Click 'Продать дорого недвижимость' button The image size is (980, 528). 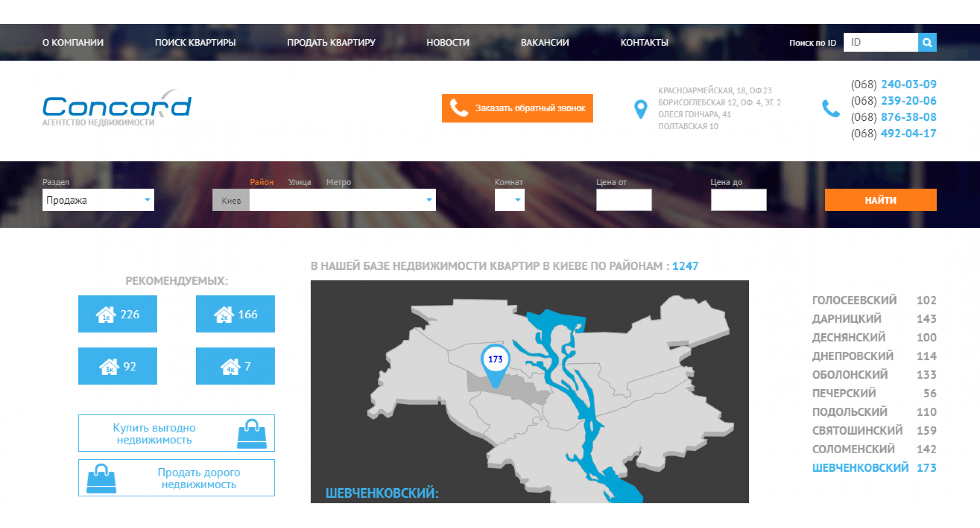click(x=177, y=478)
